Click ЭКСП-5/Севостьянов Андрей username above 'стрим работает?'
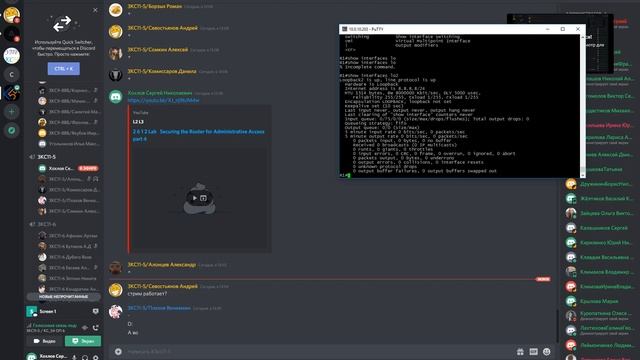640x360 pixels. click(x=162, y=286)
